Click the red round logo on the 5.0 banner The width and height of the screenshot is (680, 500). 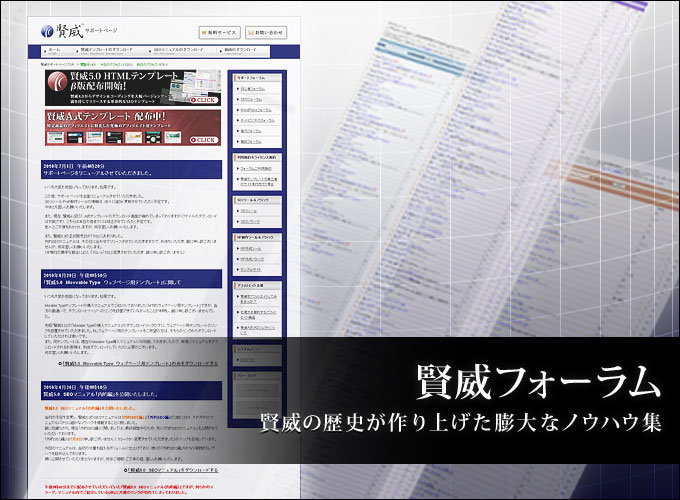(57, 81)
